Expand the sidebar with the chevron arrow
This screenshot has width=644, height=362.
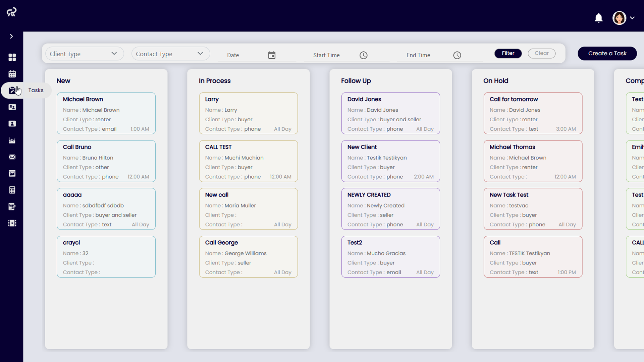[x=11, y=36]
